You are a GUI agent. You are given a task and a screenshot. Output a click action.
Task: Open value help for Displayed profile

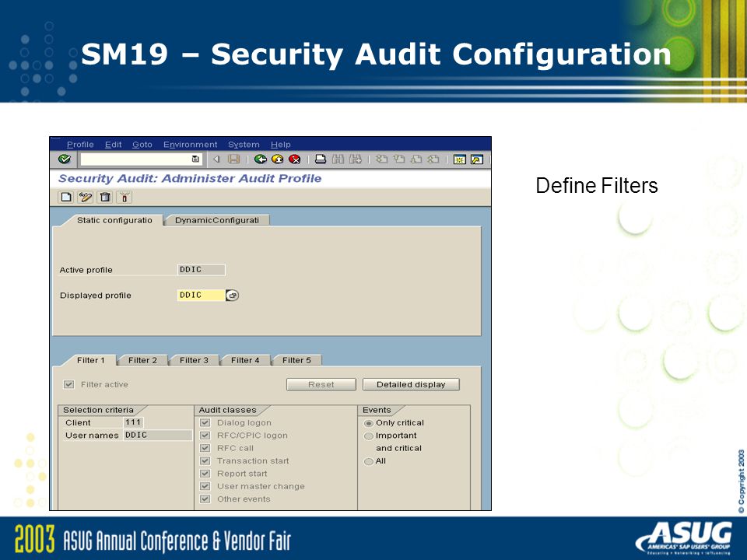point(232,296)
